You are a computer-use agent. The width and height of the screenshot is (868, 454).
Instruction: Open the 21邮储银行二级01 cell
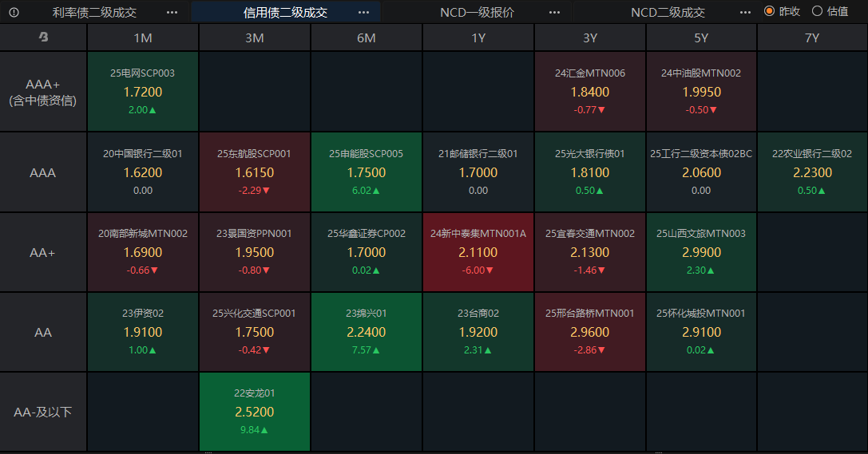(x=478, y=172)
